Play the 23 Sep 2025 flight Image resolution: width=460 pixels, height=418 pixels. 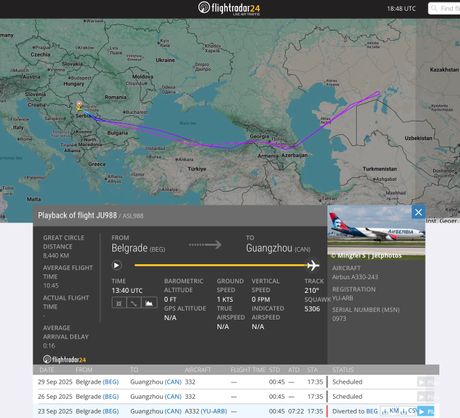click(x=425, y=411)
